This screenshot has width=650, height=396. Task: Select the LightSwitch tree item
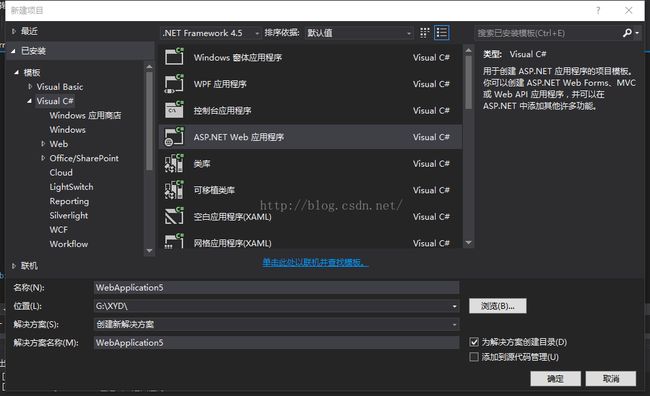tap(71, 187)
